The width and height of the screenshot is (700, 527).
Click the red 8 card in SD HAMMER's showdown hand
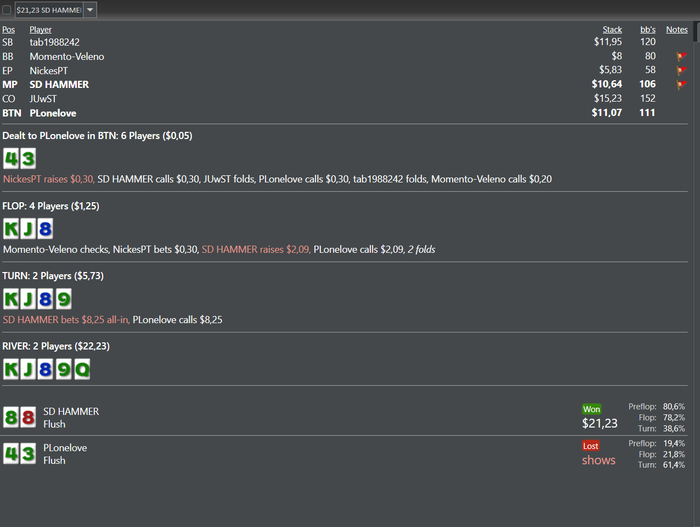tap(29, 418)
